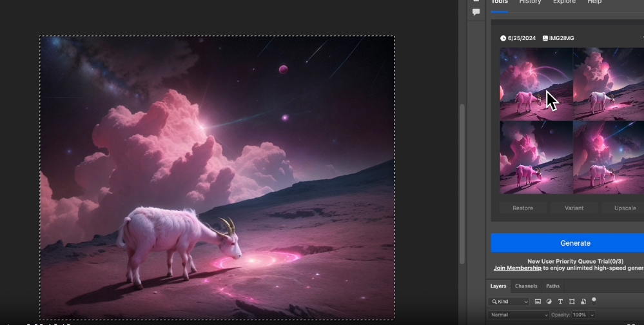Click the adjustment layer filter icon
The image size is (644, 325).
click(549, 301)
